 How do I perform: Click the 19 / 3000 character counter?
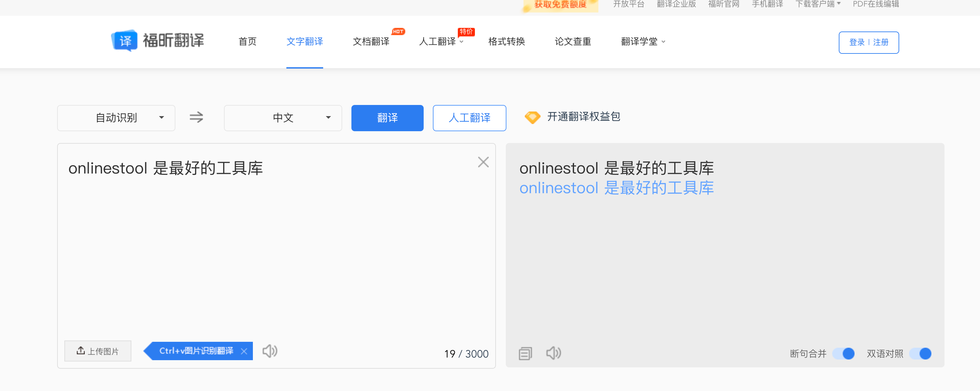[x=466, y=354]
